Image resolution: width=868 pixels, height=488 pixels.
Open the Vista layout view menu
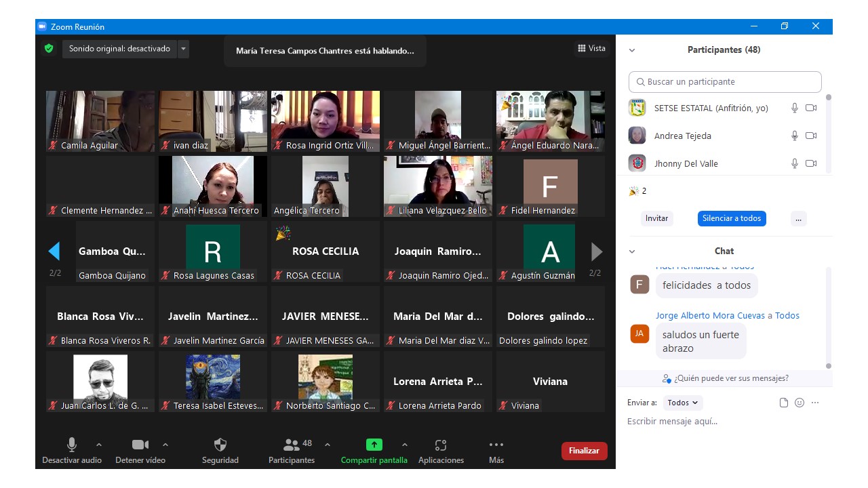[x=591, y=48]
